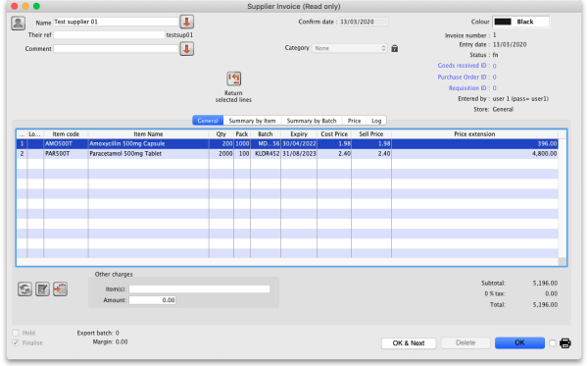Click the refresh arrows icon below the table
The width and height of the screenshot is (588, 366).
click(24, 289)
